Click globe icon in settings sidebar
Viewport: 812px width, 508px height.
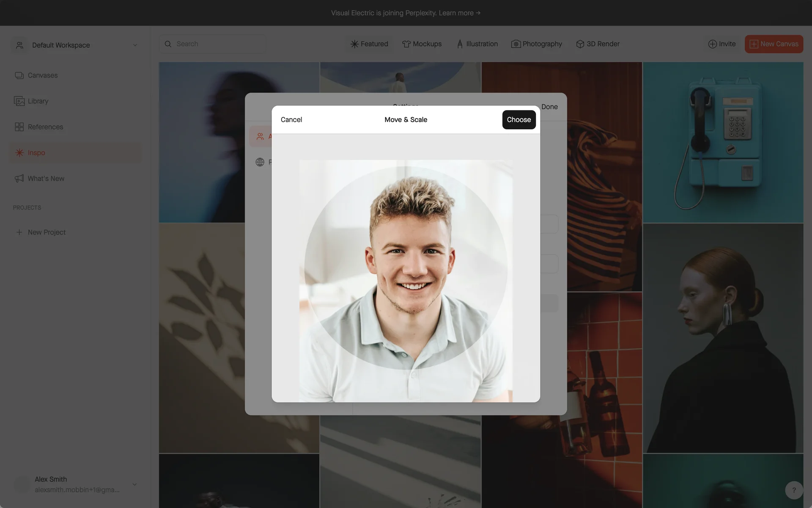[260, 162]
